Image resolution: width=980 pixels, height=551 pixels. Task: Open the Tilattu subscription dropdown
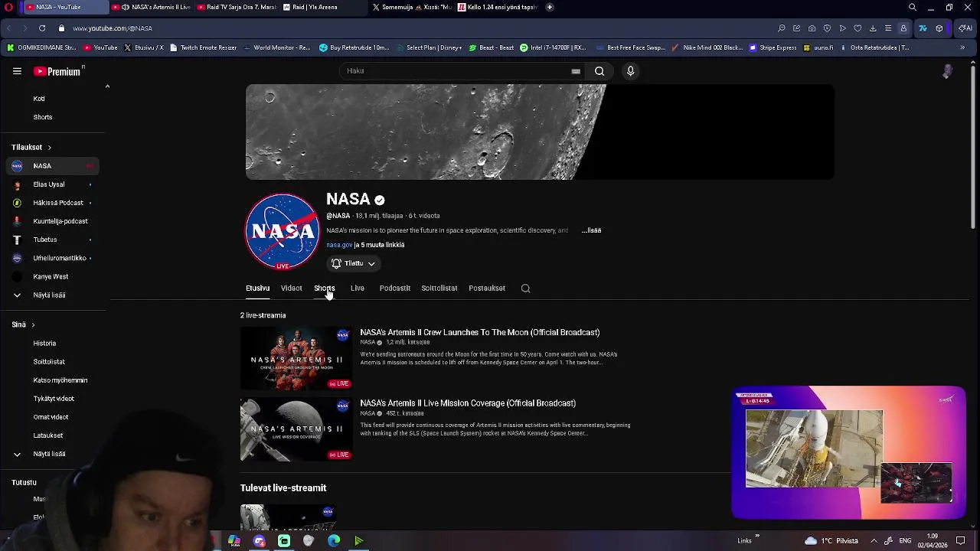click(353, 263)
